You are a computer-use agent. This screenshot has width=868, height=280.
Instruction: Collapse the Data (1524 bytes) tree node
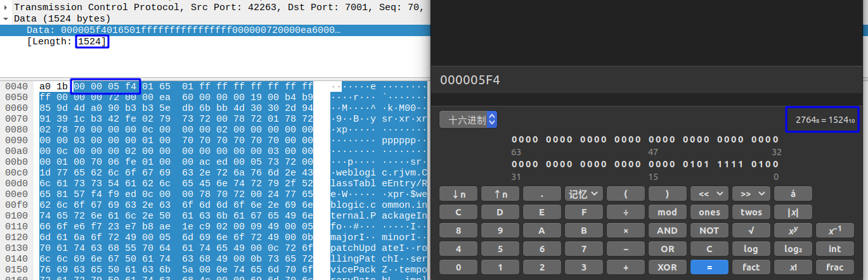pyautogui.click(x=7, y=19)
